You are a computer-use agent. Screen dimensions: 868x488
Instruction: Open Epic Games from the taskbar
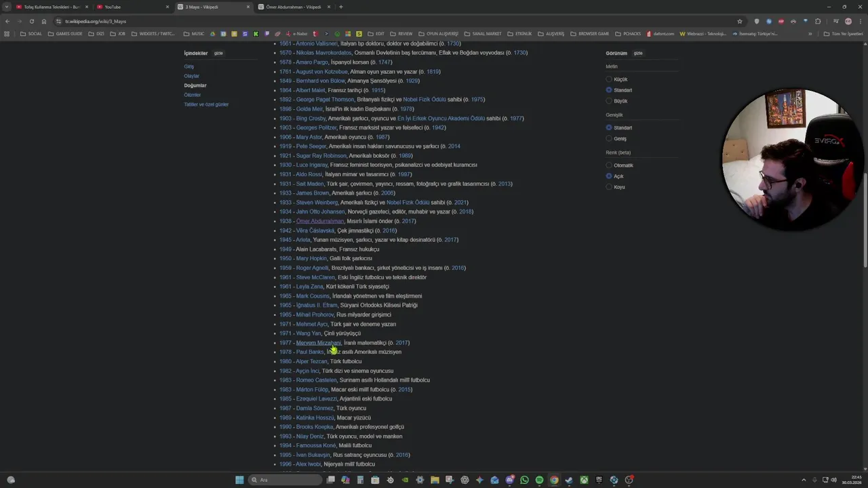[599, 480]
